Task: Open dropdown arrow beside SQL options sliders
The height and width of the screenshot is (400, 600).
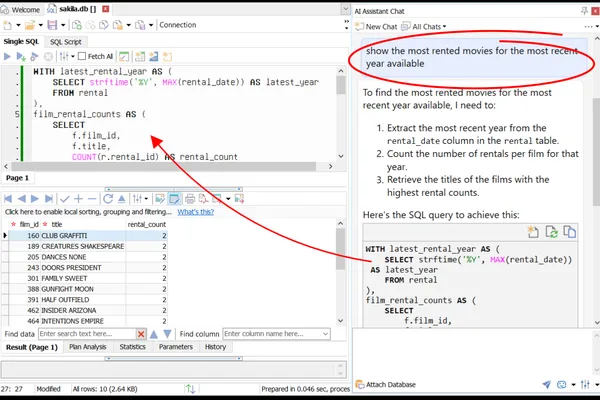Action: point(73,57)
